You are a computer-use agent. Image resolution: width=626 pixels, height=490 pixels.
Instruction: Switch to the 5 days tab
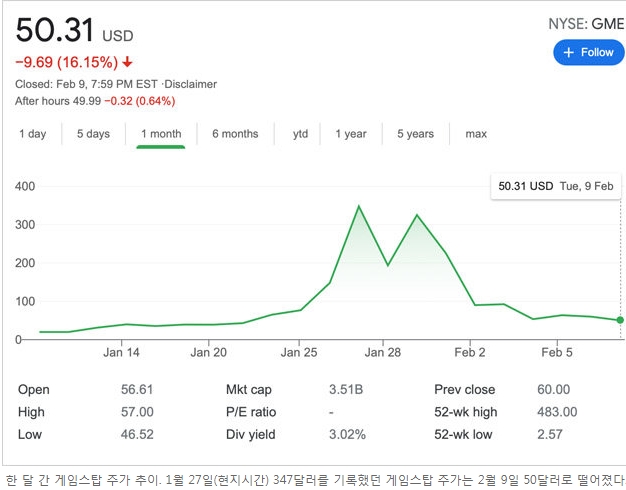pyautogui.click(x=93, y=134)
